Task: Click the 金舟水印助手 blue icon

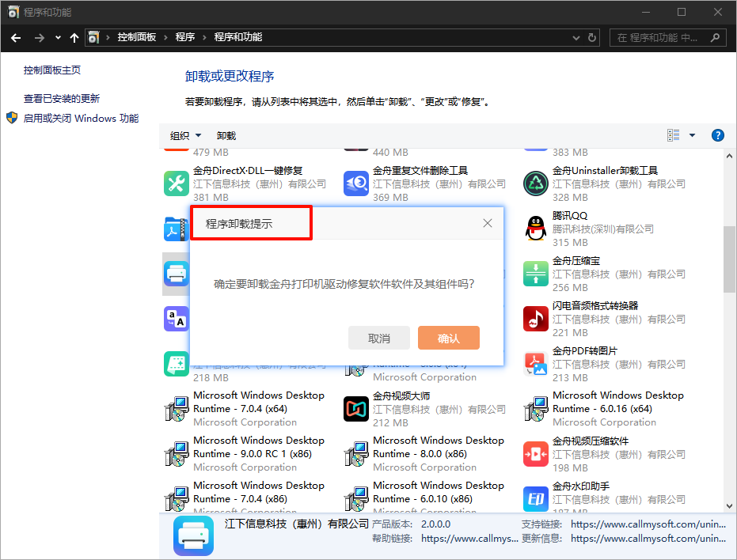Action: click(536, 499)
